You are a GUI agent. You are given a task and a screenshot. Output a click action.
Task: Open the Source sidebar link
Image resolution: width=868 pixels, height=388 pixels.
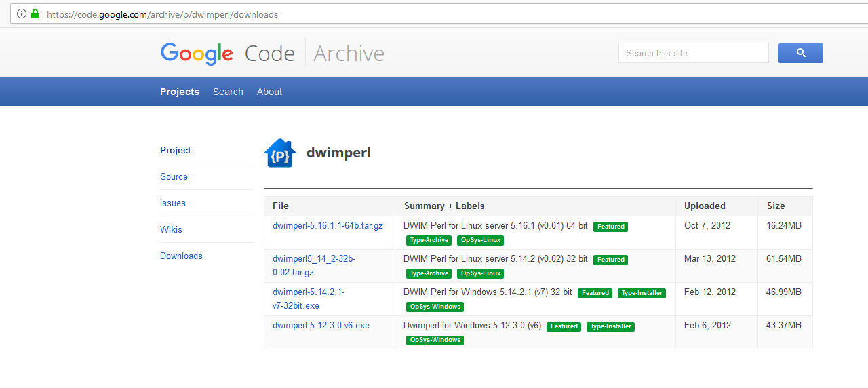pyautogui.click(x=174, y=176)
